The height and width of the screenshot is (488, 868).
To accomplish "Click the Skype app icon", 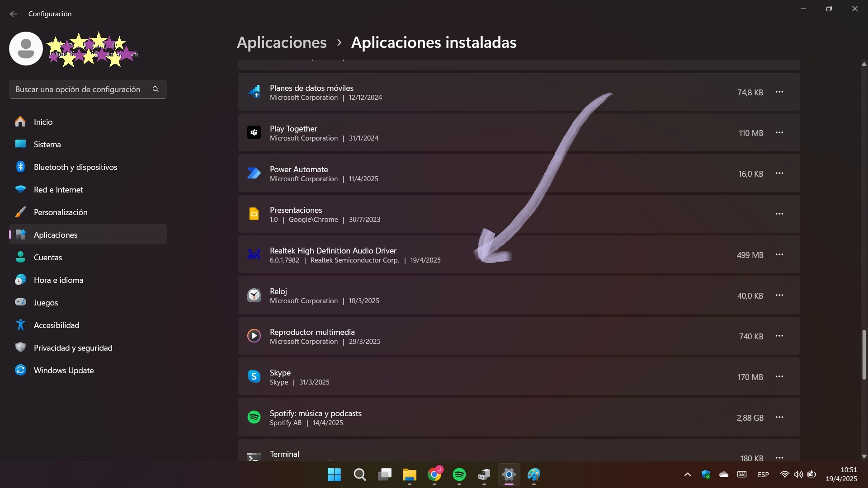I will click(x=254, y=377).
